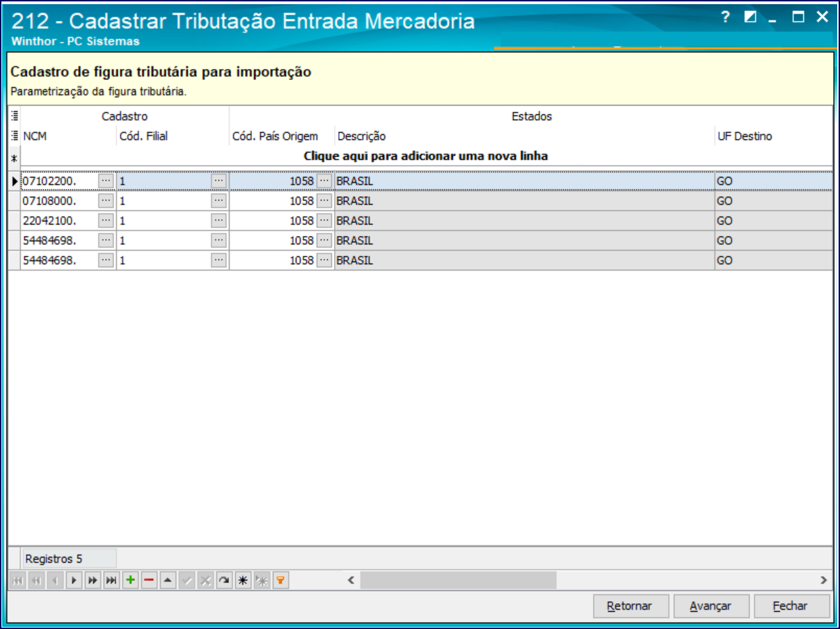
Task: Click the post changes checkmark icon
Action: (x=186, y=580)
